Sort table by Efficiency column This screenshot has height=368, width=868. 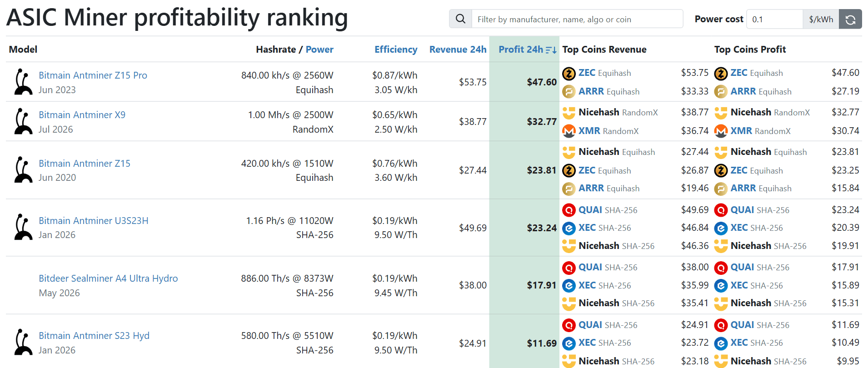(x=396, y=50)
